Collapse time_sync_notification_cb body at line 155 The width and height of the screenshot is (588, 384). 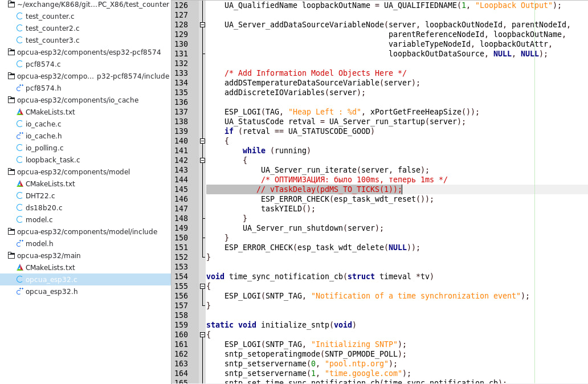pyautogui.click(x=202, y=286)
